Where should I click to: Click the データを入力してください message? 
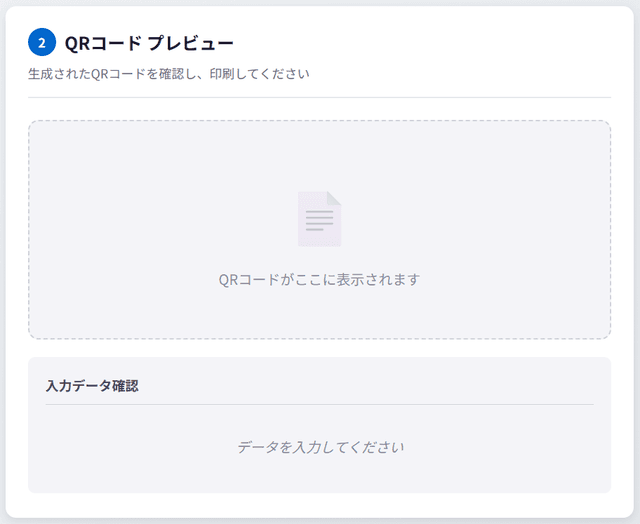(x=320, y=447)
